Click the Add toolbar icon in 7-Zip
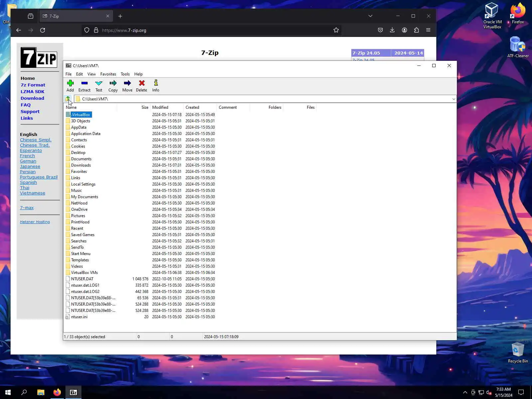The width and height of the screenshot is (532, 399). (70, 86)
